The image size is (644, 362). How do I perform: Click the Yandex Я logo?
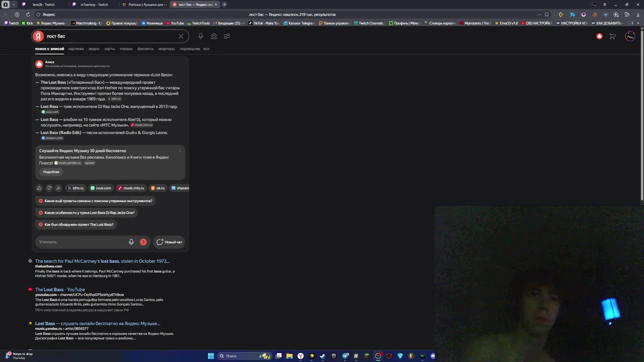click(38, 36)
